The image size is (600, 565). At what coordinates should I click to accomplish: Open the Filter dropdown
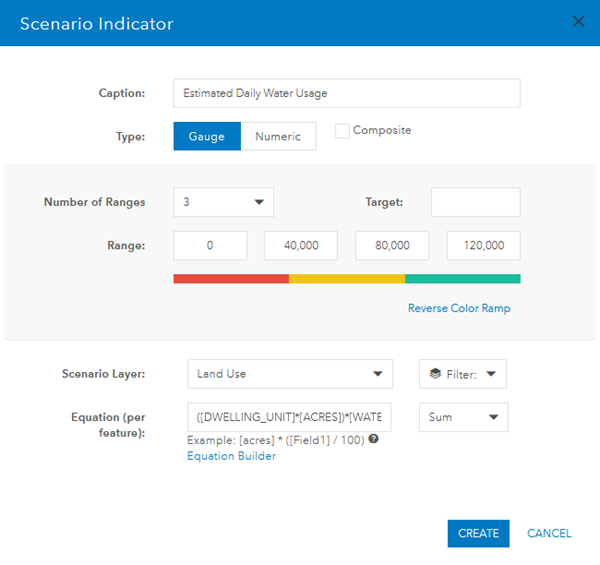click(463, 374)
